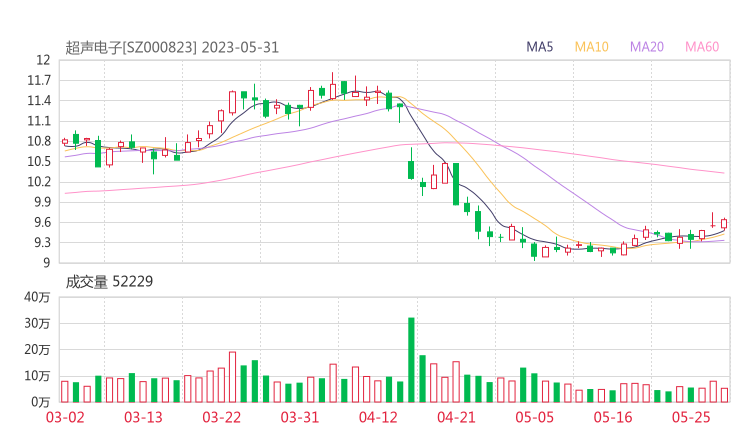
Task: Select the 05-25 date label
Action: click(x=691, y=417)
